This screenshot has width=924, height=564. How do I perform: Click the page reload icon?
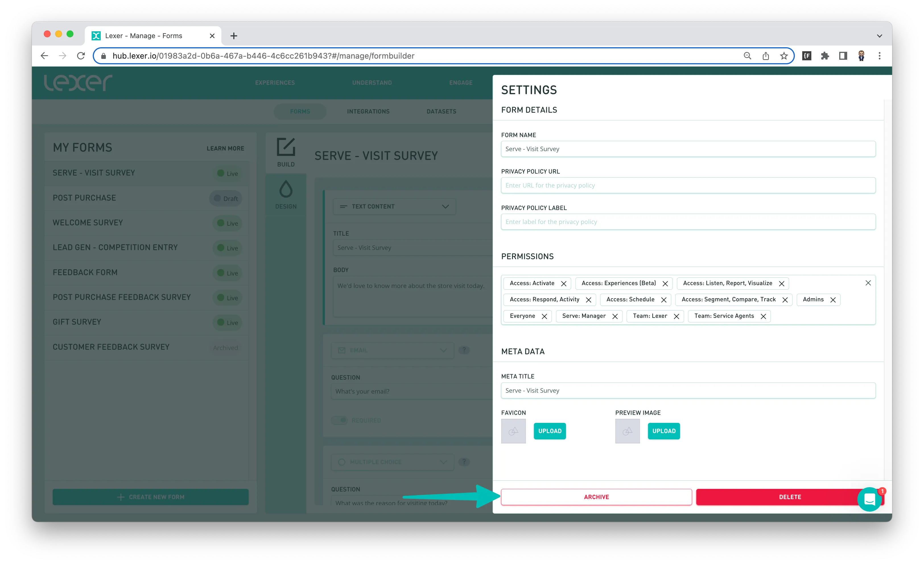point(81,56)
